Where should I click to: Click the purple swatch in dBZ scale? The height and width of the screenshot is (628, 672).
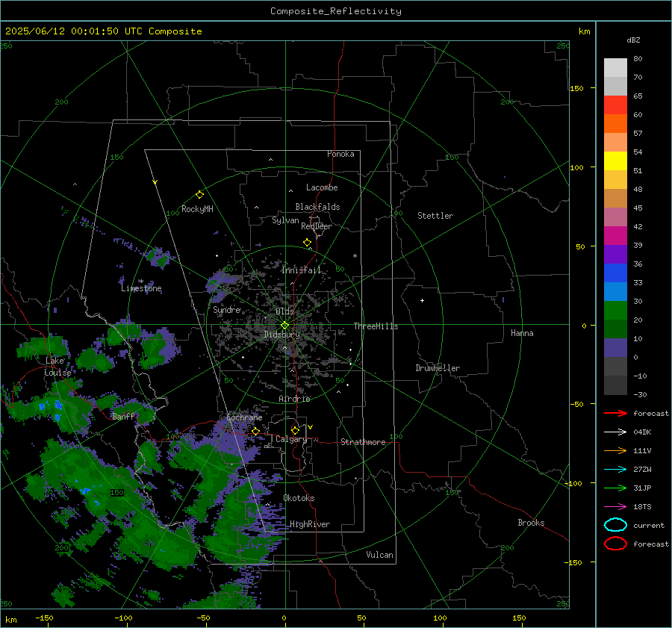pos(615,254)
